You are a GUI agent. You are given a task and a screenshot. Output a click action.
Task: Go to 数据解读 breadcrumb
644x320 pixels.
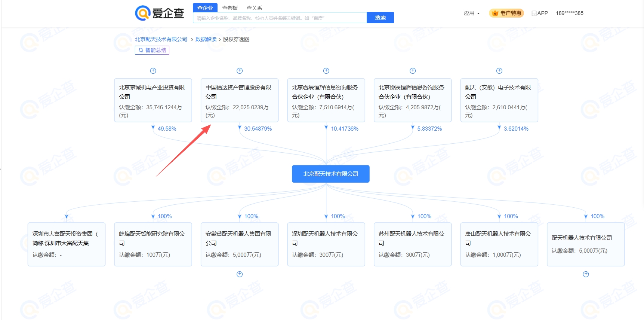pos(206,39)
